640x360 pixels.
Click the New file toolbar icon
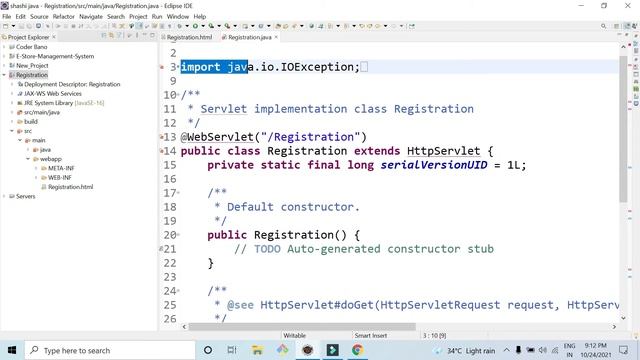(x=6, y=26)
